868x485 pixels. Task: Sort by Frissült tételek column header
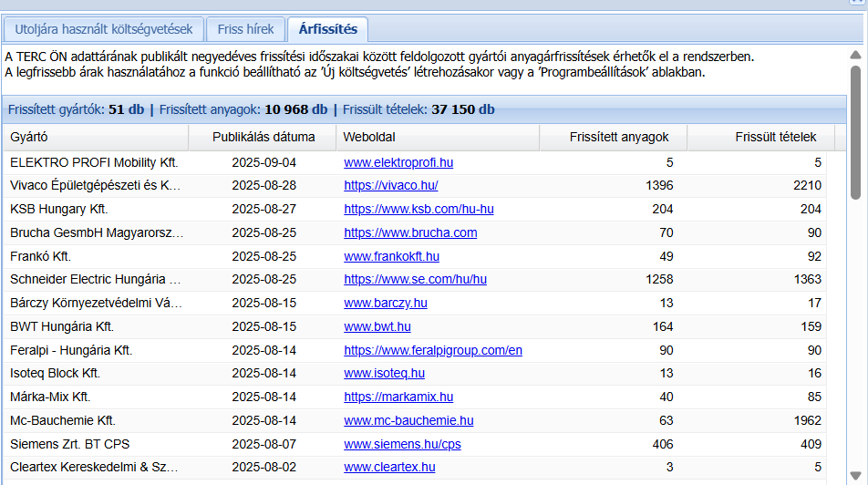761,138
